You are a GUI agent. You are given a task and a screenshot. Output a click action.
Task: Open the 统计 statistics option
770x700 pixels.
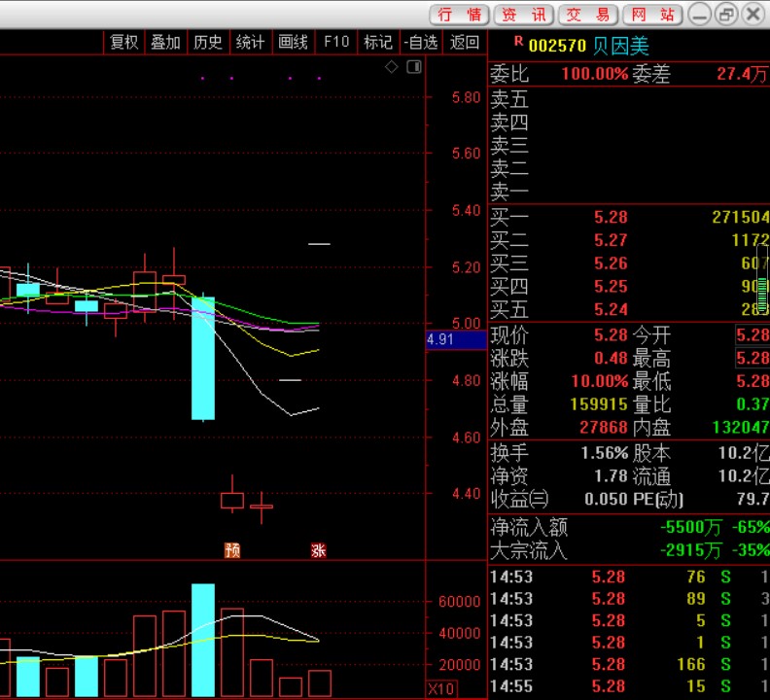(x=250, y=42)
